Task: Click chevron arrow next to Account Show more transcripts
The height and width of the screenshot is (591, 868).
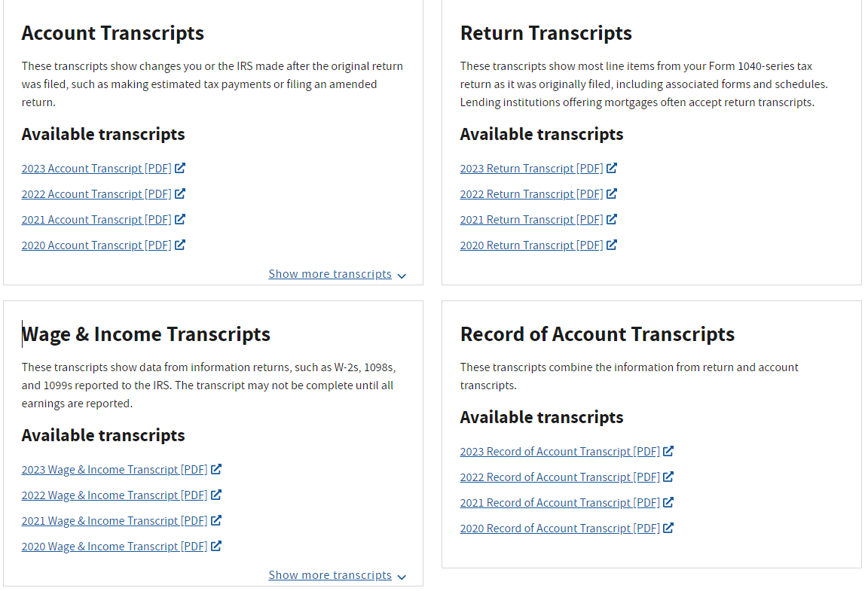Action: [x=402, y=276]
